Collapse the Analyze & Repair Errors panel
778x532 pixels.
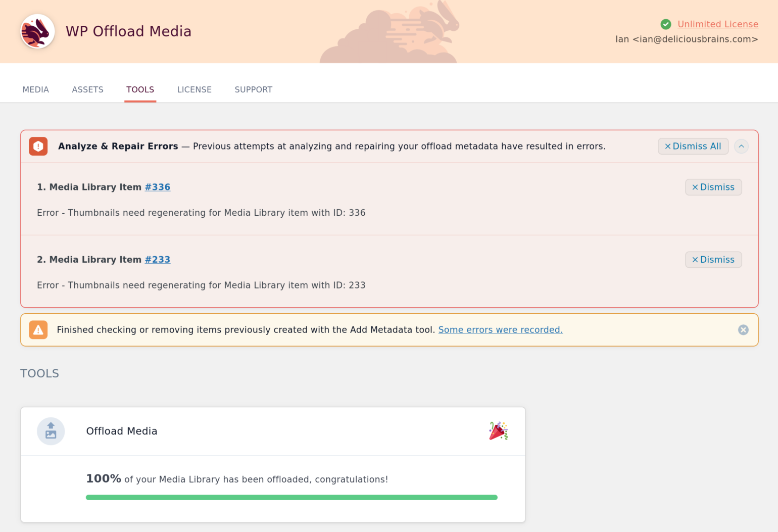[x=741, y=147]
